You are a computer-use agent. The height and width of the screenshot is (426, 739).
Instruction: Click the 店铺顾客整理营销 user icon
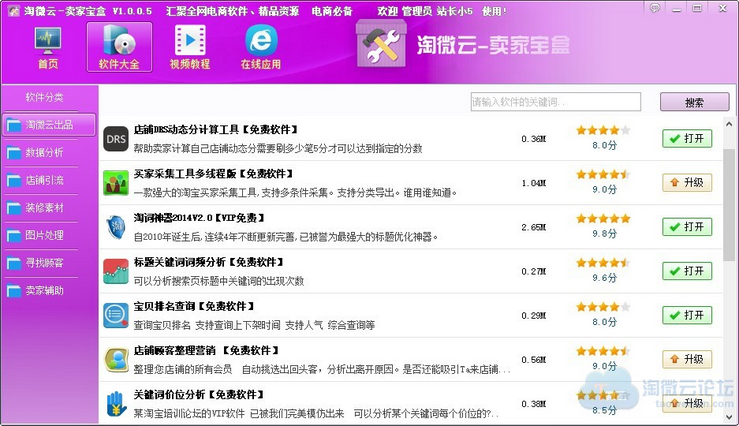coord(116,360)
